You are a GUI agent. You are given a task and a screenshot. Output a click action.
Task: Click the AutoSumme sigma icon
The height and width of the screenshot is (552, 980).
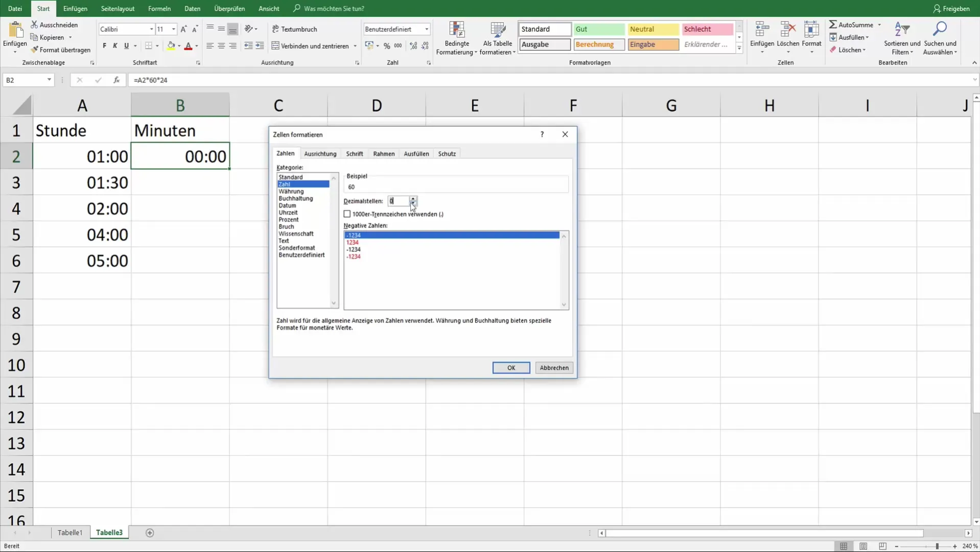(833, 25)
